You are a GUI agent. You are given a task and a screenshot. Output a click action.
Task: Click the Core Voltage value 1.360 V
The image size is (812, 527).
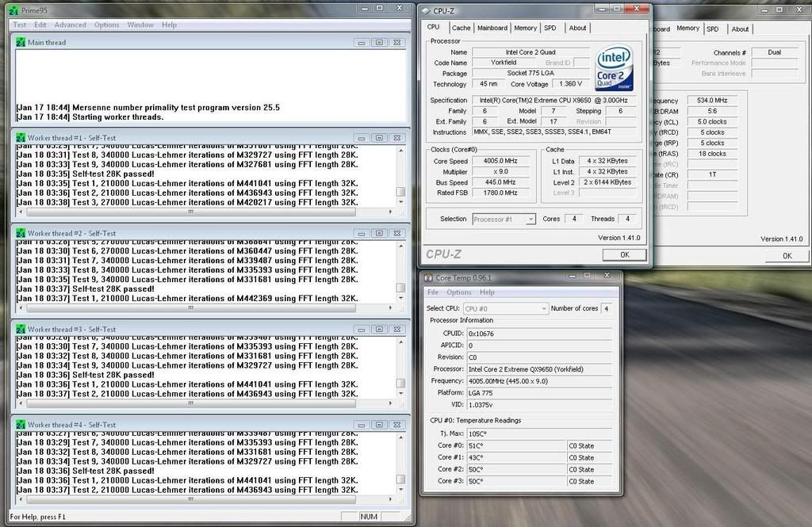pos(571,84)
